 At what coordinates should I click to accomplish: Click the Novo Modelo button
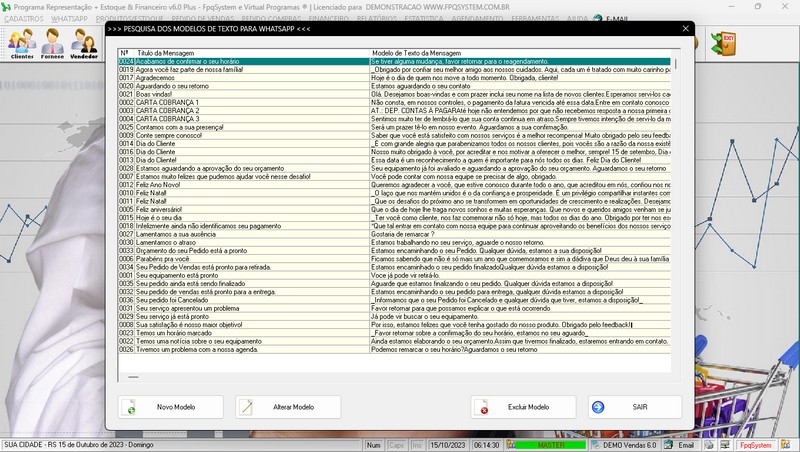(x=170, y=407)
